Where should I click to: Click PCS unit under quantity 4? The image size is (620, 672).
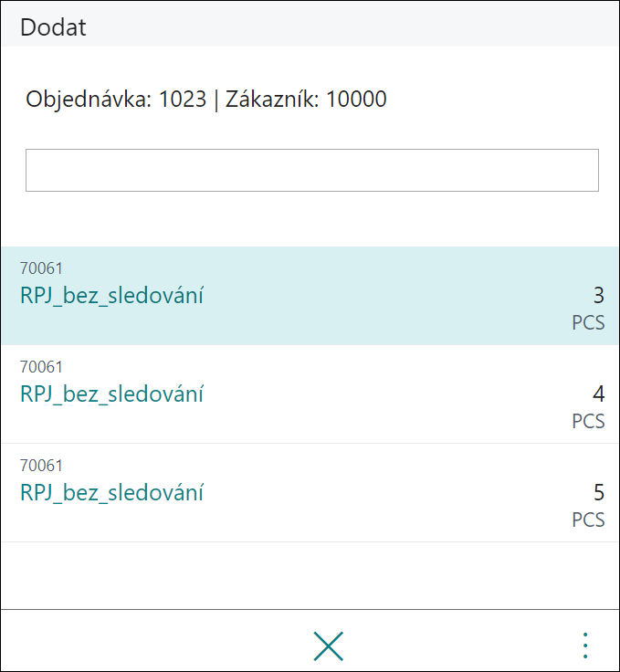point(588,421)
